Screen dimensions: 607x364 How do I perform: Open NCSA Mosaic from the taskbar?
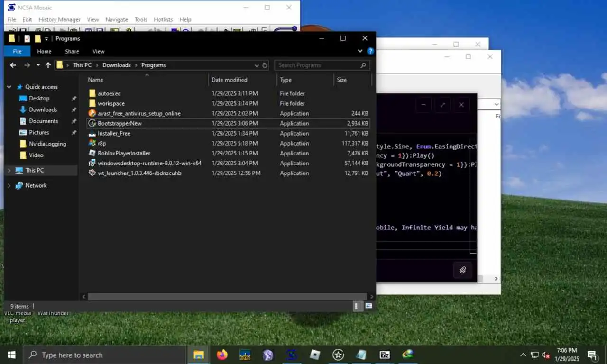pyautogui.click(x=292, y=355)
